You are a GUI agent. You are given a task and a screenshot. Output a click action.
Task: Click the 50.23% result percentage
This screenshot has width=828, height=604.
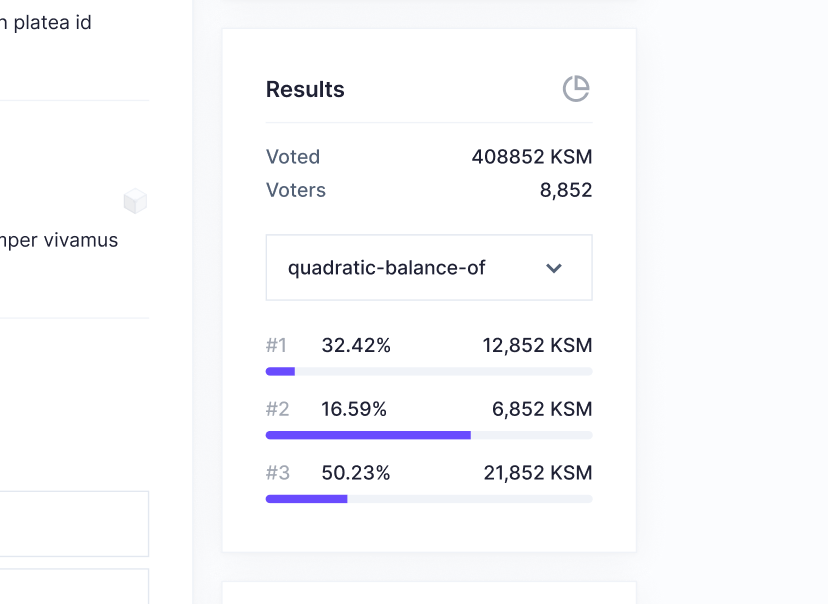(355, 473)
